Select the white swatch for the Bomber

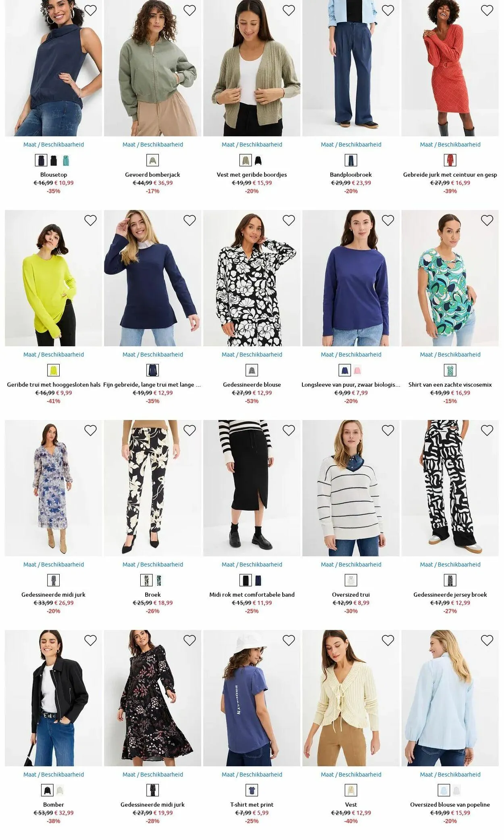[x=60, y=790]
